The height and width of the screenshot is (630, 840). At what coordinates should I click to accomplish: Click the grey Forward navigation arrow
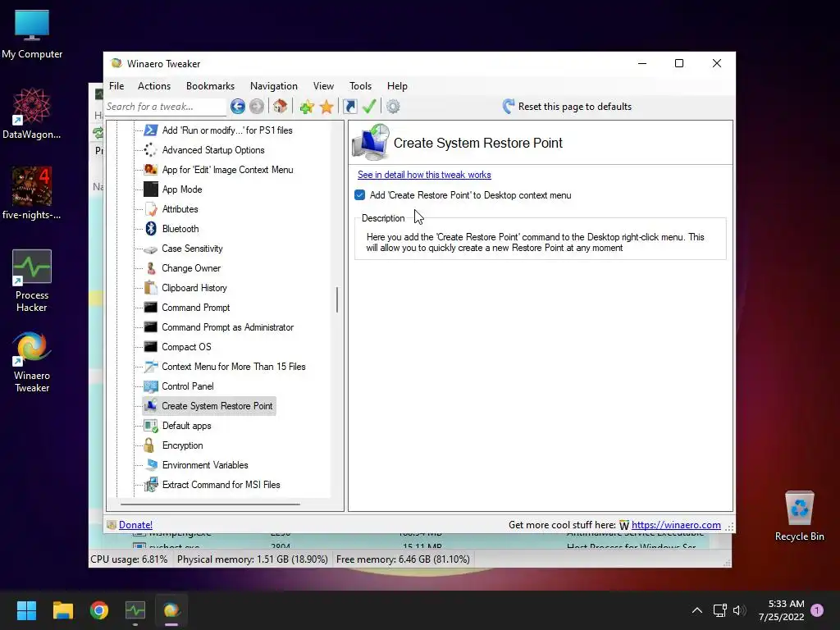pyautogui.click(x=257, y=107)
